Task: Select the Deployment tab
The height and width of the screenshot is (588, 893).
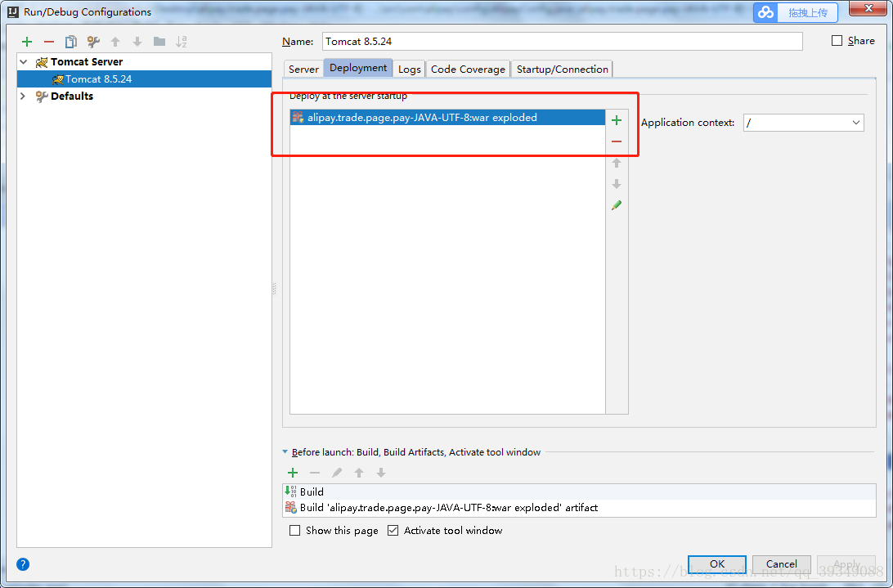Action: pyautogui.click(x=358, y=68)
